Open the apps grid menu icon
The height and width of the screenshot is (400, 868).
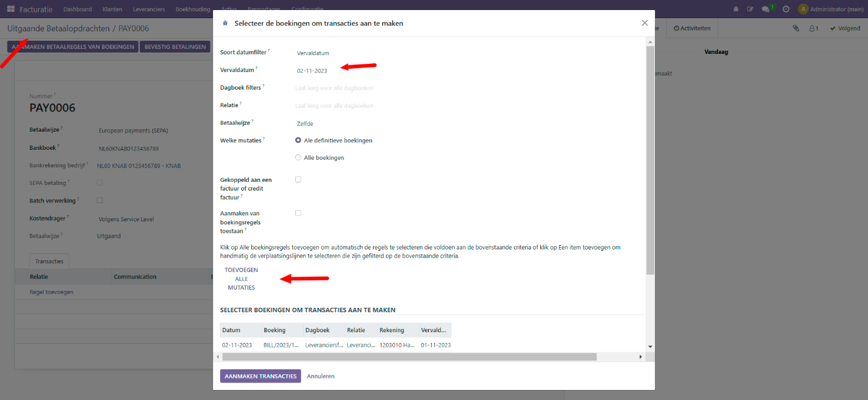[x=11, y=9]
